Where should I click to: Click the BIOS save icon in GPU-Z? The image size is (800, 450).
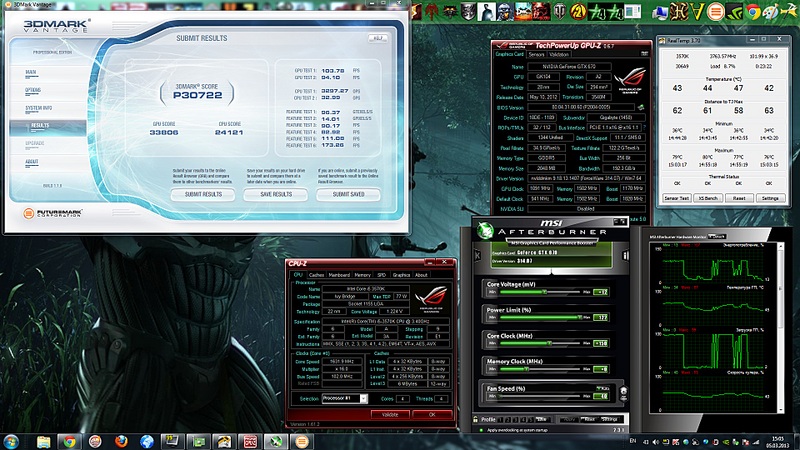pos(641,107)
